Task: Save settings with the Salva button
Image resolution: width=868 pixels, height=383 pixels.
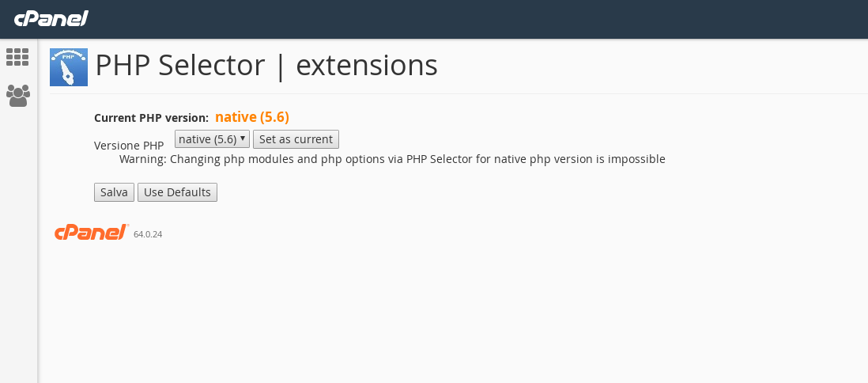Action: click(x=114, y=192)
